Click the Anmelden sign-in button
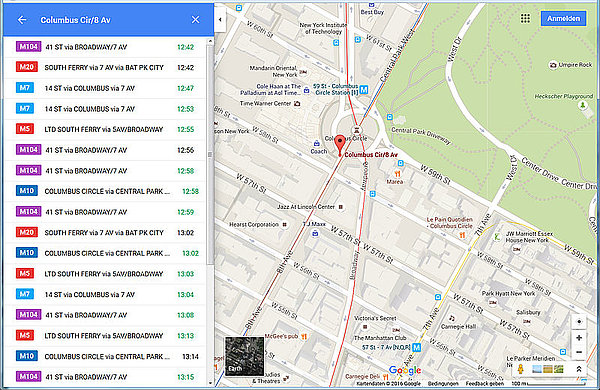Viewport: 600px width, 390px height. coord(563,18)
